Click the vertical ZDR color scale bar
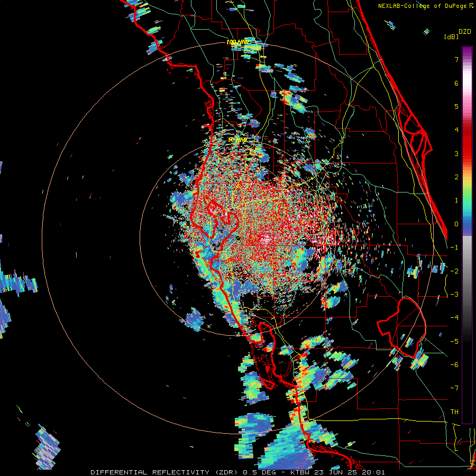Screen dimensions: 476x476 467,235
